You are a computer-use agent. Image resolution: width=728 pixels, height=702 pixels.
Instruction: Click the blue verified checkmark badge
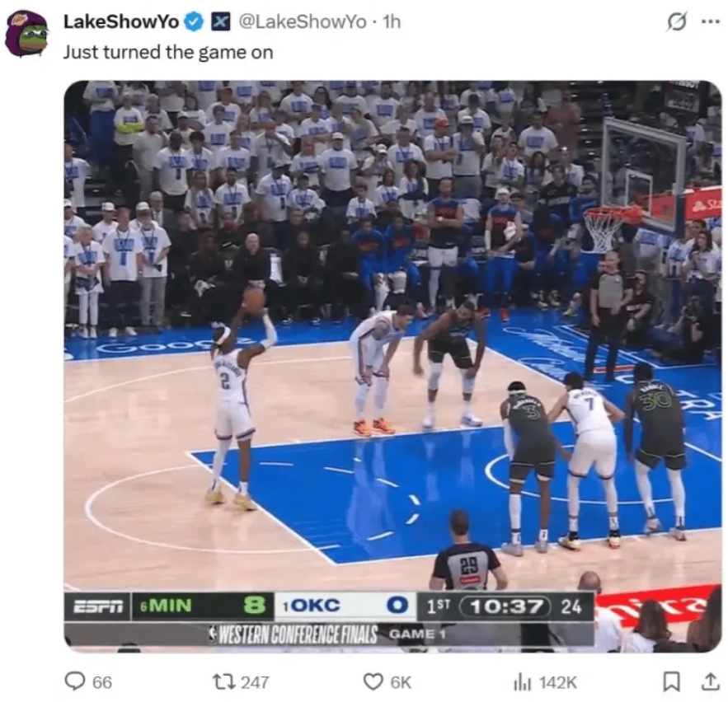tap(194, 21)
